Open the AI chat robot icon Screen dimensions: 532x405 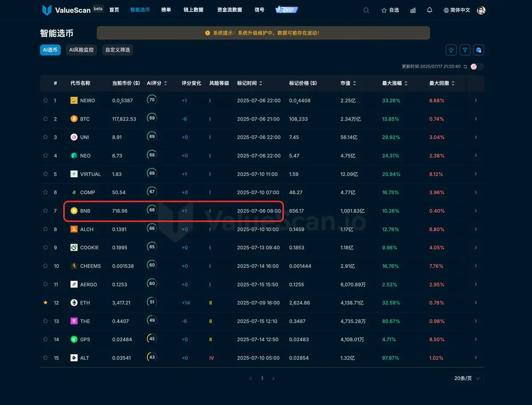pyautogui.click(x=479, y=50)
